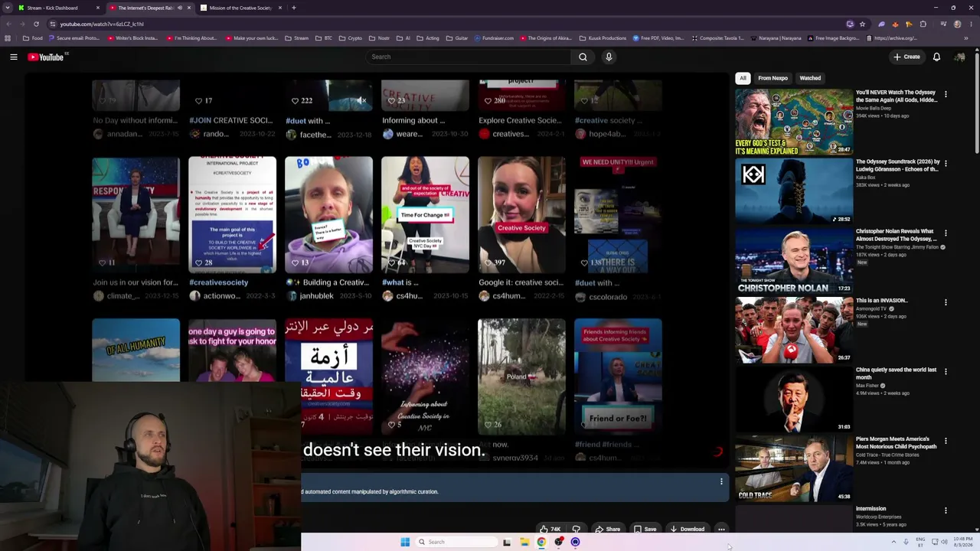The image size is (980, 551).
Task: Open the YouTube account avatar menu
Action: tap(959, 57)
